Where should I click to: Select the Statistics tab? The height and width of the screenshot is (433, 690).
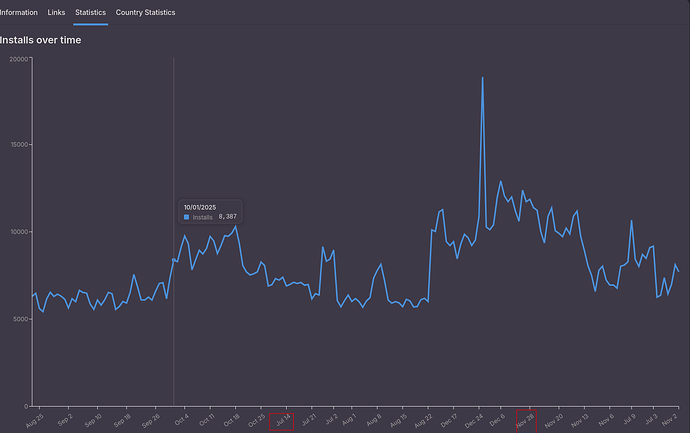pos(91,12)
